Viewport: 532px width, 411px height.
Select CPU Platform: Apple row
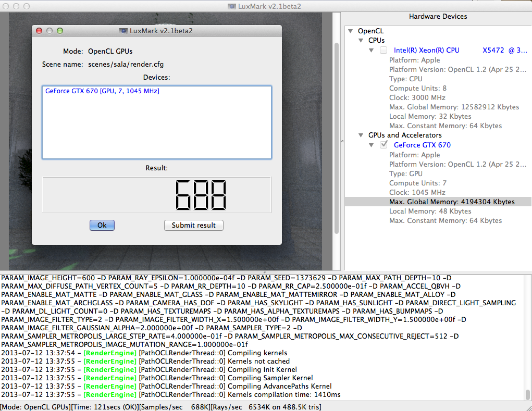(415, 60)
